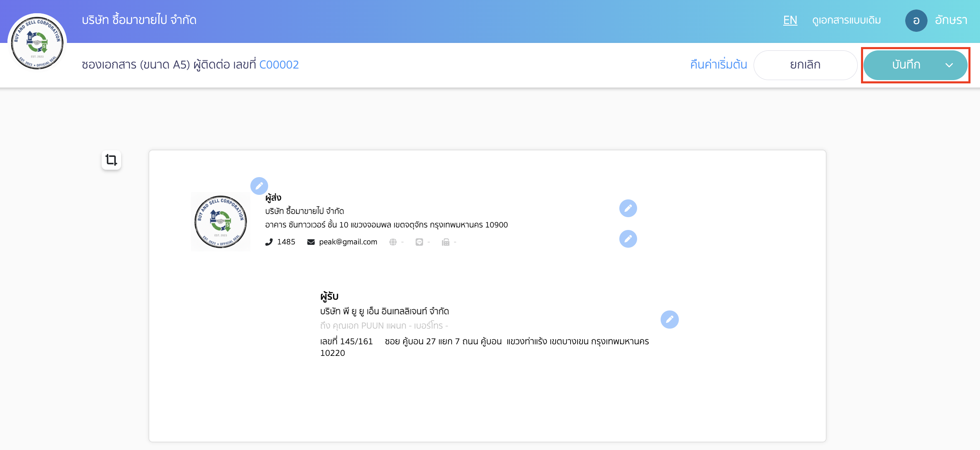Click the sender email envelope icon
980x450 pixels.
[311, 242]
